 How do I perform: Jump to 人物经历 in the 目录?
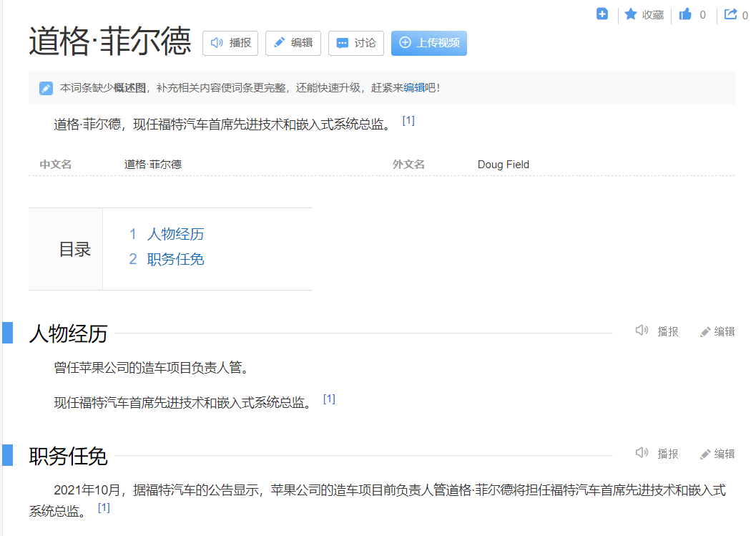coord(175,234)
